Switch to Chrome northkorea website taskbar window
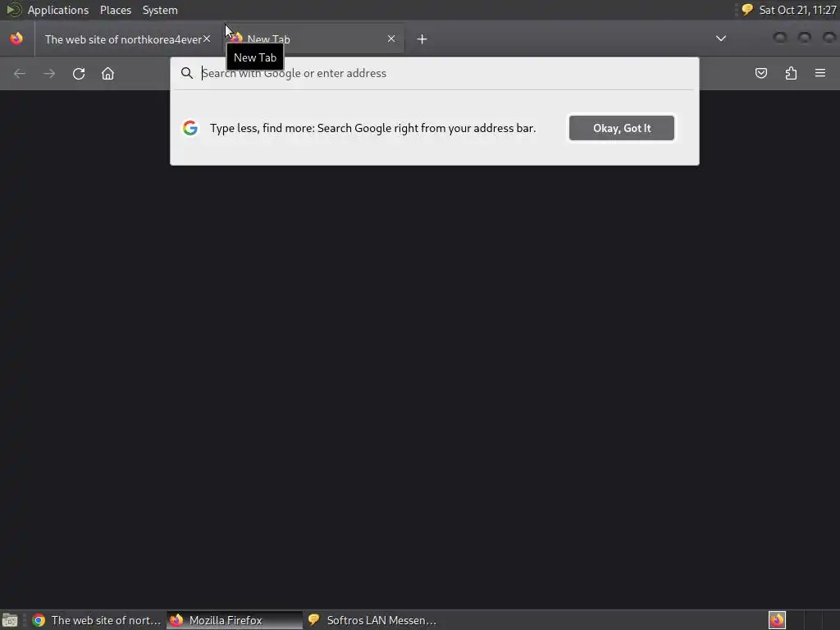The width and height of the screenshot is (840, 630). pyautogui.click(x=96, y=620)
